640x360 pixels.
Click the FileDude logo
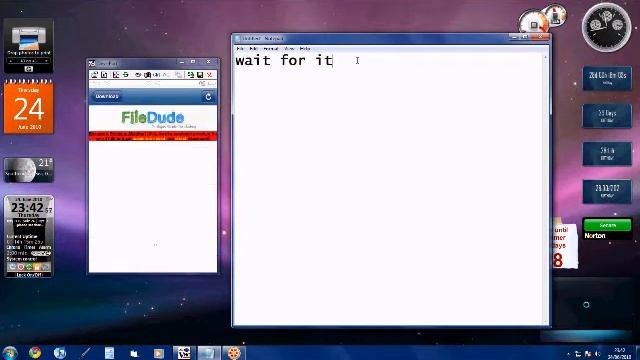point(153,118)
